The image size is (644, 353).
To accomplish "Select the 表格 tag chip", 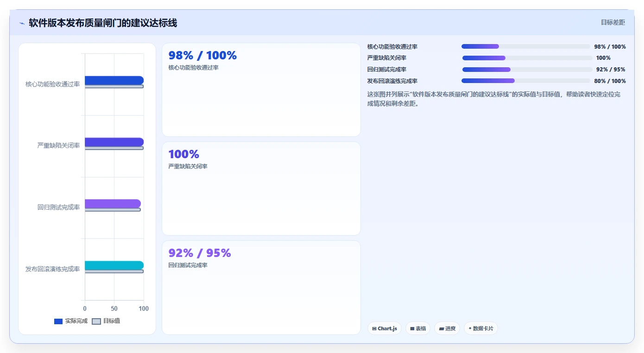I will pos(418,328).
